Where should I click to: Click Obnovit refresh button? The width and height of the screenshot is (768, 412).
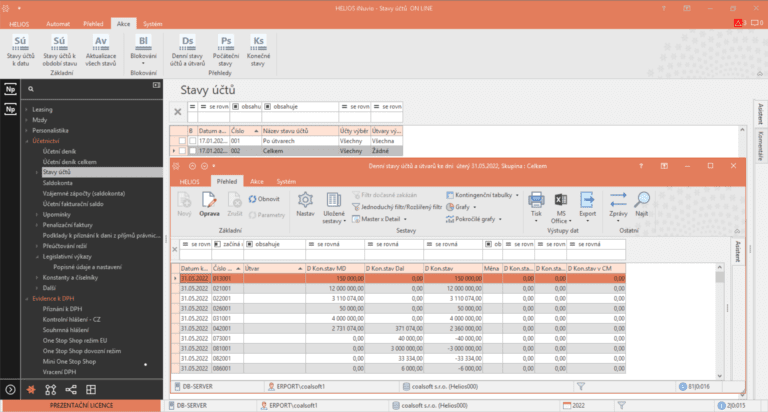(264, 199)
